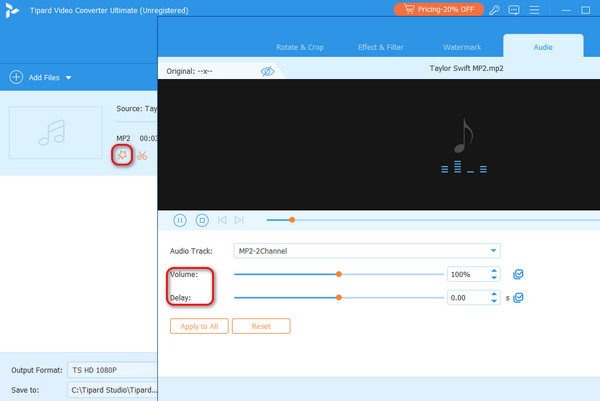The height and width of the screenshot is (401, 600).
Task: Skip to the previous frame
Action: 222,220
